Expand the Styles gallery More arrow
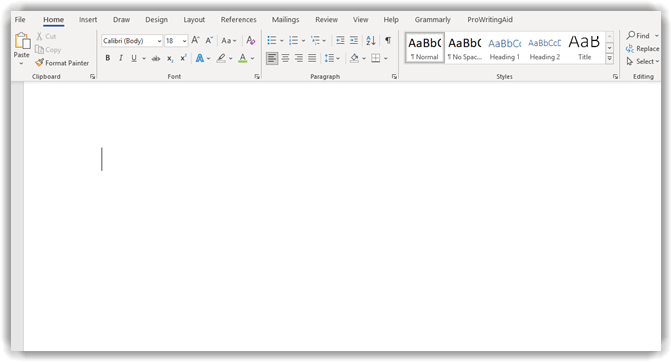Viewport: 671px width, 362px height. 610,58
